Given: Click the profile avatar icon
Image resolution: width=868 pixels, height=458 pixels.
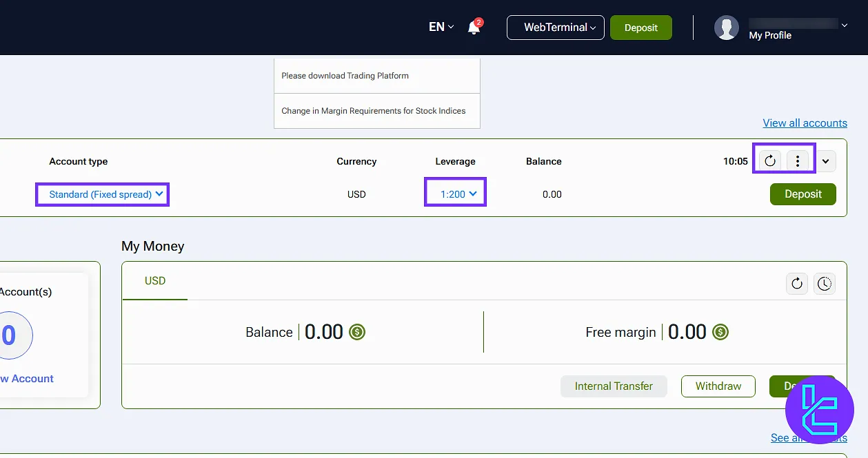Looking at the screenshot, I should [726, 28].
